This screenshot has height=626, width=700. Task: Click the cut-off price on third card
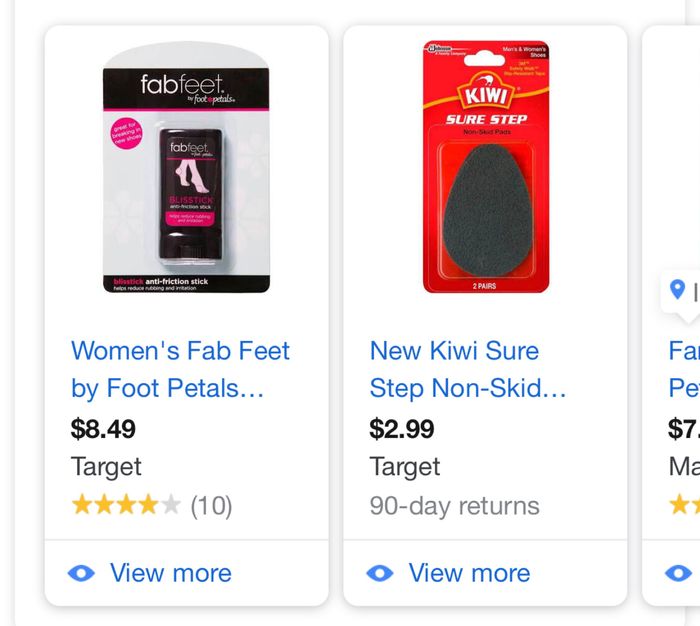coord(684,429)
